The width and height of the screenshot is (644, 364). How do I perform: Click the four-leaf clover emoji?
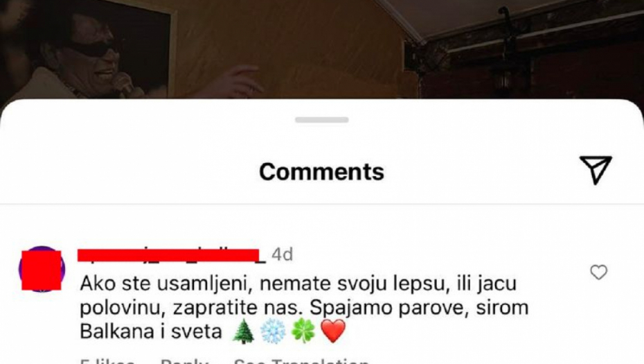(303, 331)
